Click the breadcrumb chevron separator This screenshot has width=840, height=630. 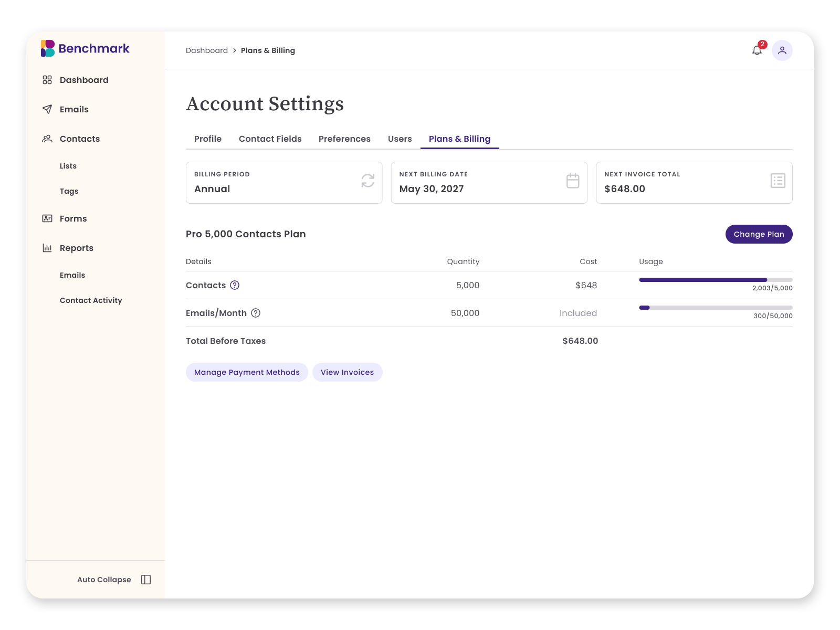(x=235, y=50)
